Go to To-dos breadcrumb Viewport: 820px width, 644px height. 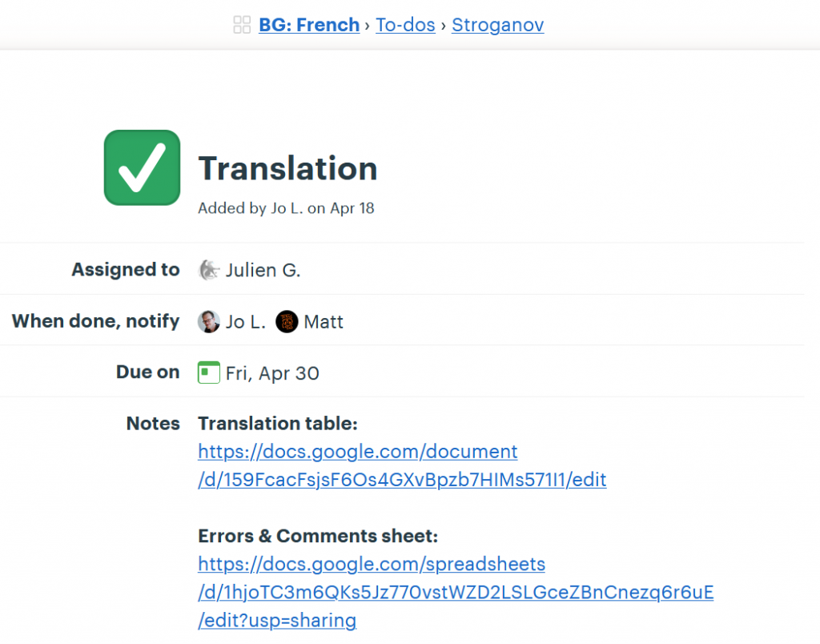pyautogui.click(x=405, y=25)
